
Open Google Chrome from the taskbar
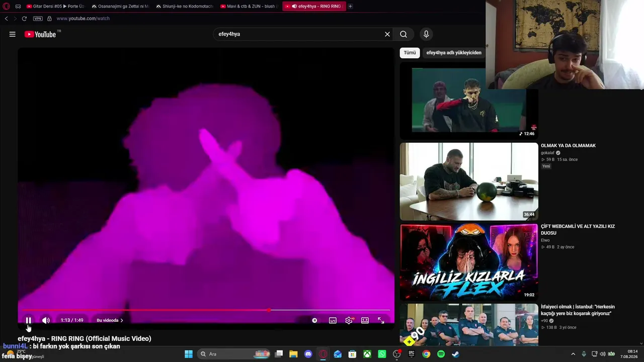(x=426, y=354)
